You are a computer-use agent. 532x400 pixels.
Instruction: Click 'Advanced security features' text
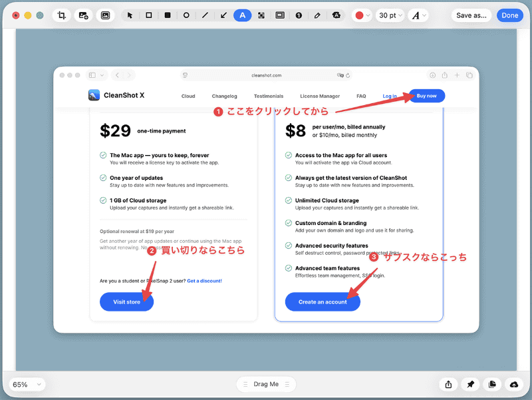[x=331, y=246]
